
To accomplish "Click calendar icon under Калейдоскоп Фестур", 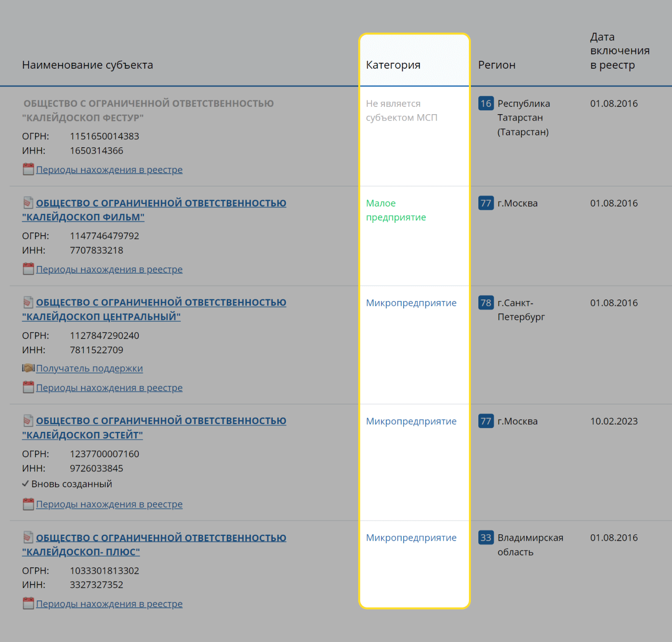I will click(28, 170).
